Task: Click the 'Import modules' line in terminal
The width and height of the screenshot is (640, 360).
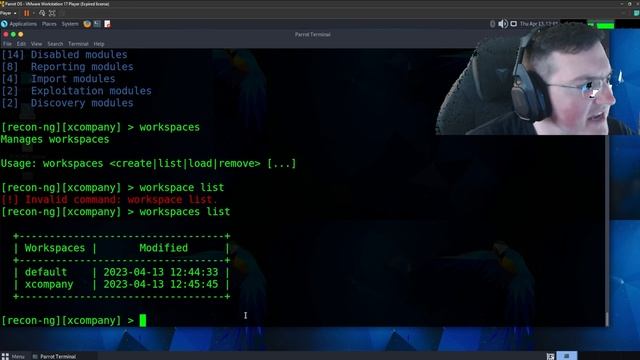Action: [58, 79]
